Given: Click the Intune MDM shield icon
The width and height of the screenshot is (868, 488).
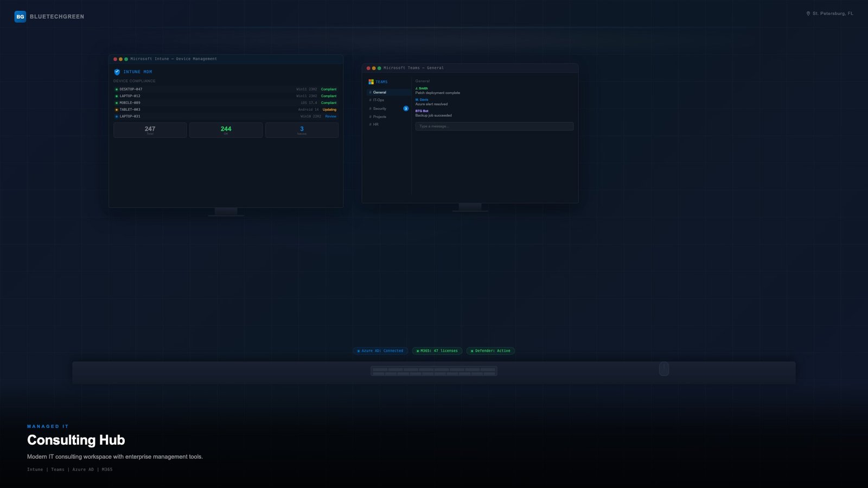Looking at the screenshot, I should pos(117,72).
